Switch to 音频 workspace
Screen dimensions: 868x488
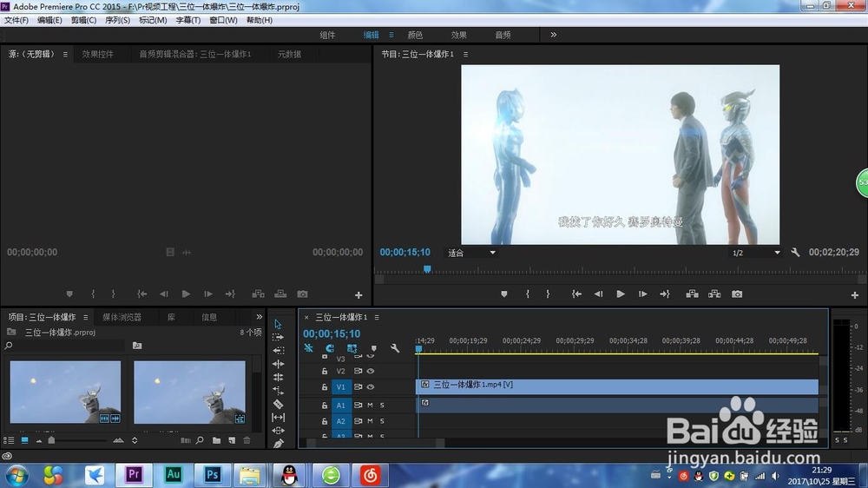(503, 35)
